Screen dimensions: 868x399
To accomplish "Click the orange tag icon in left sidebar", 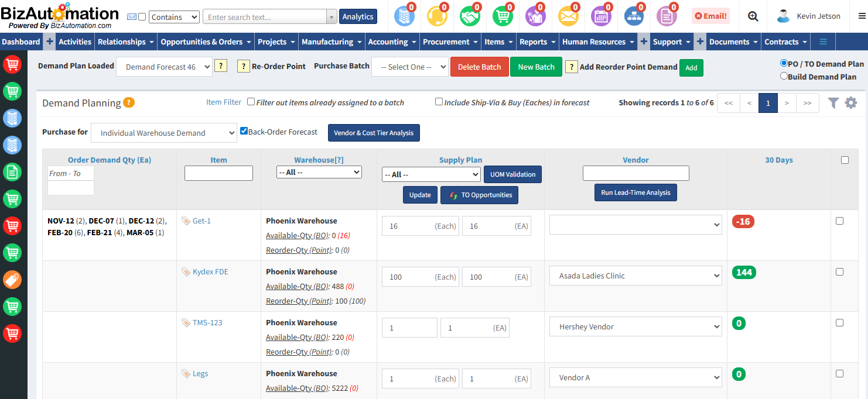I will pyautogui.click(x=12, y=279).
